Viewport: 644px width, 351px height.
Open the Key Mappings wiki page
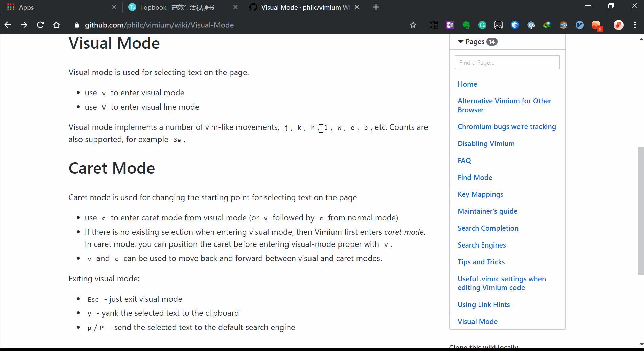[x=480, y=194]
